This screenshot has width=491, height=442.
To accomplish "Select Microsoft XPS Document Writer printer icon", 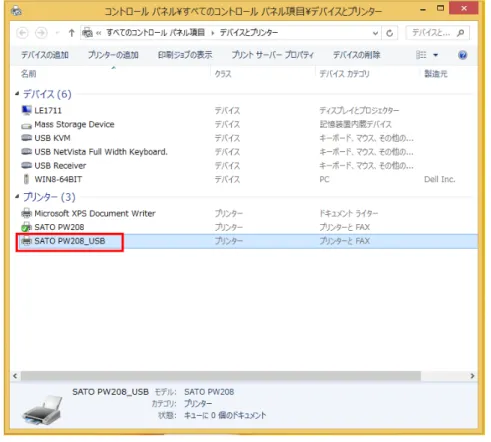I will 26,213.
